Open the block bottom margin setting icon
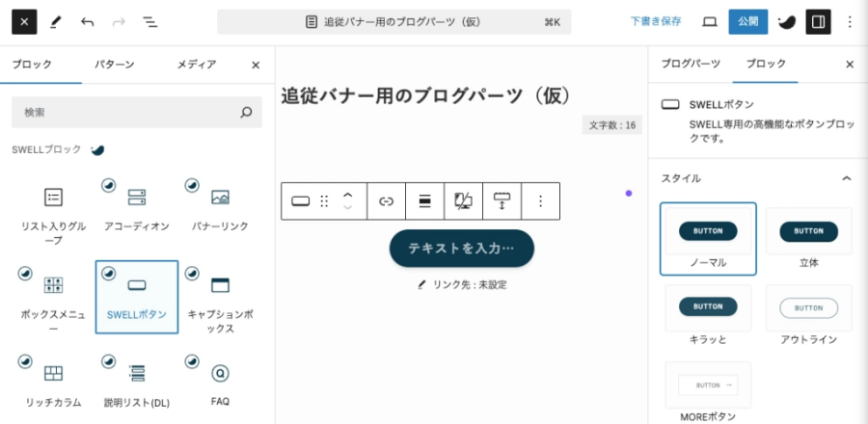This screenshot has height=424, width=868. pos(502,201)
